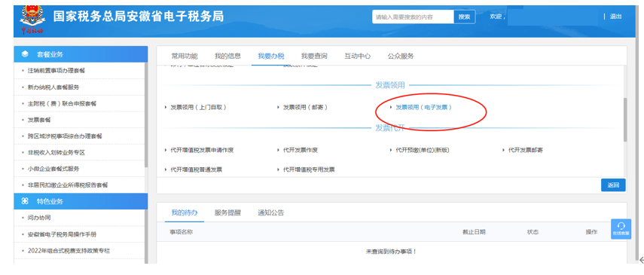Click the 事项名称 column header
The image size is (644, 275).
click(x=181, y=232)
